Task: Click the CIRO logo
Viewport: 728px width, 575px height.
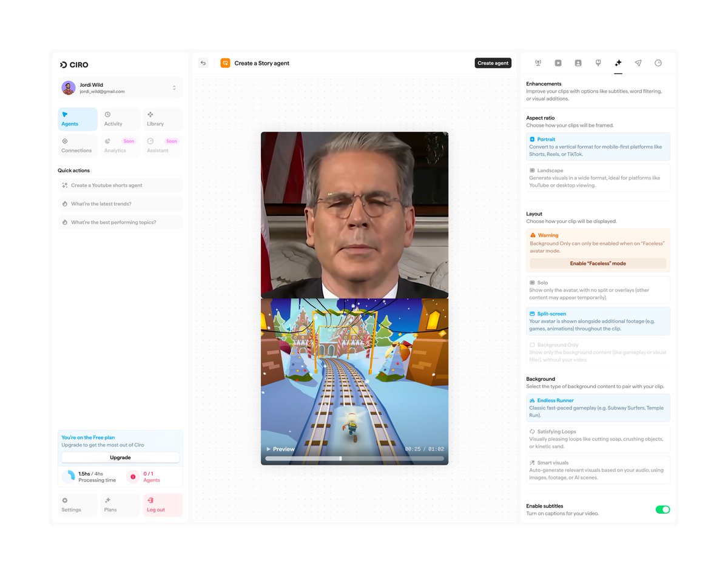Action: pos(74,65)
